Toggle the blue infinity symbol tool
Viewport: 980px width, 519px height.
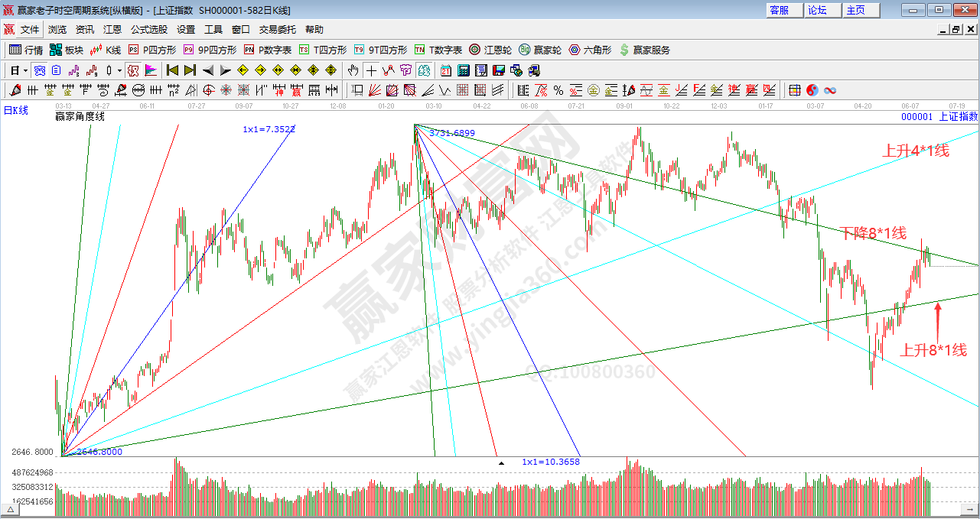pyautogui.click(x=830, y=90)
